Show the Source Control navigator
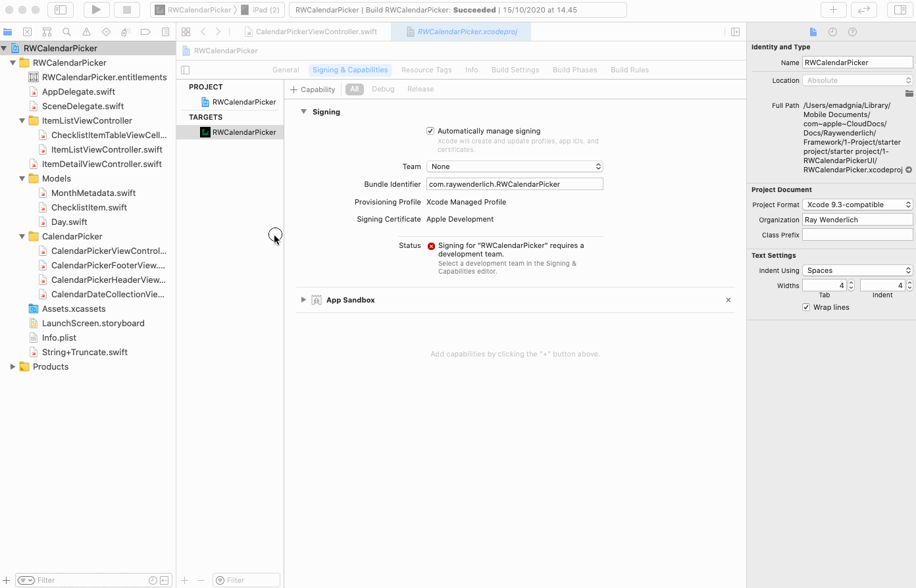This screenshot has height=588, width=916. click(28, 32)
